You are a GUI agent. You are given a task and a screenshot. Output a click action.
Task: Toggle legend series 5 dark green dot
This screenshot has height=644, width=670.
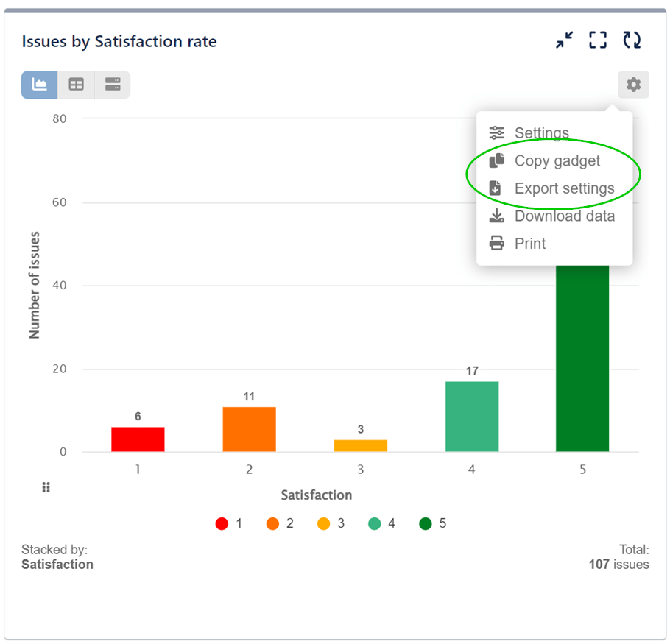click(425, 523)
